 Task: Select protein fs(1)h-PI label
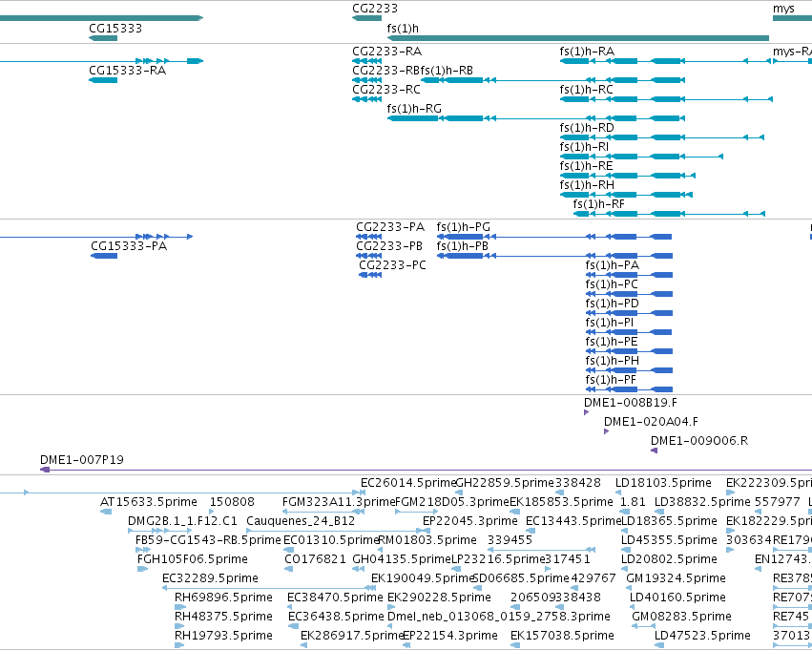(x=610, y=323)
